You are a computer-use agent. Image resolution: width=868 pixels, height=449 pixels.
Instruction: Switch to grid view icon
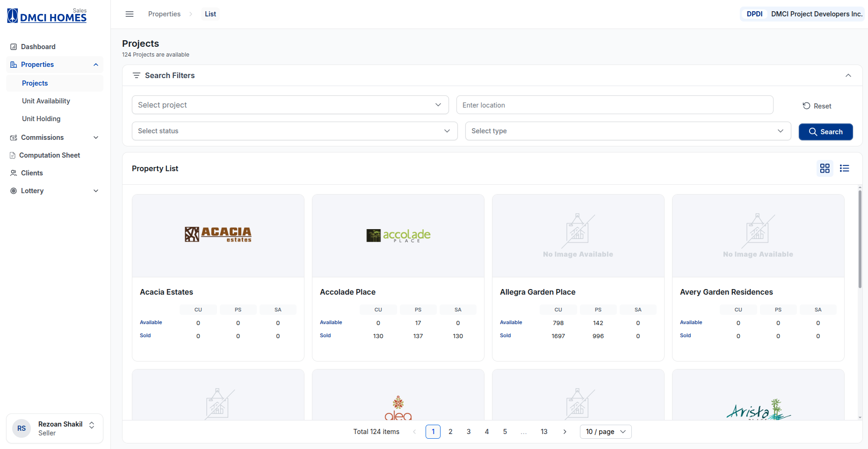click(825, 168)
